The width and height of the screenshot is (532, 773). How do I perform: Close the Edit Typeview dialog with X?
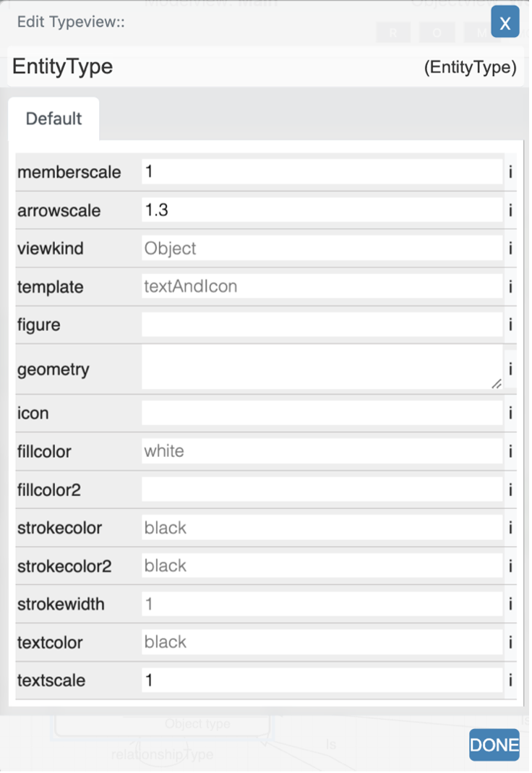[505, 22]
